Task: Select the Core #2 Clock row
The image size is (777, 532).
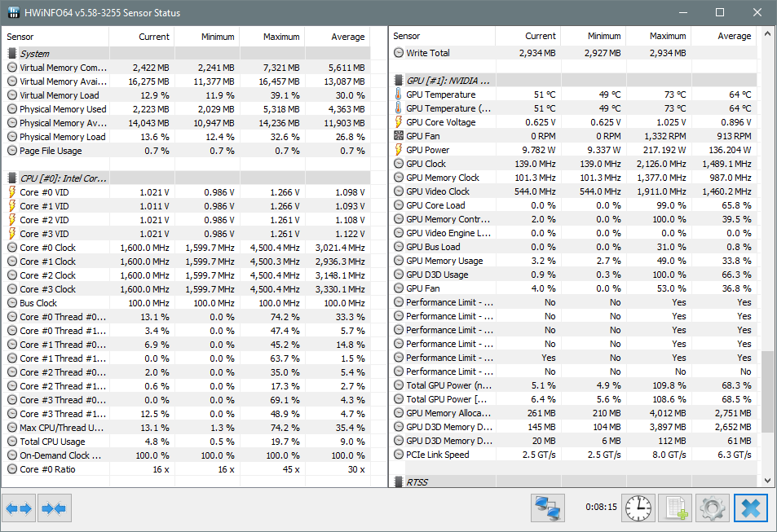Action: [187, 275]
